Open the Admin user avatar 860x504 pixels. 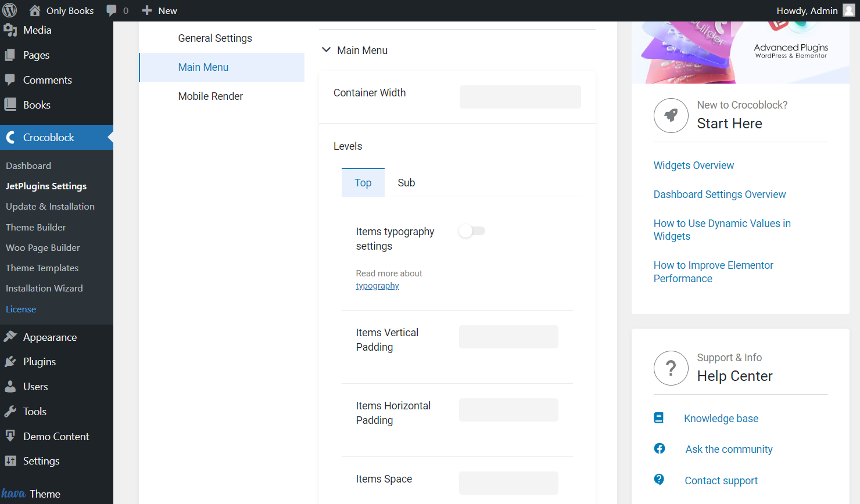pos(849,10)
